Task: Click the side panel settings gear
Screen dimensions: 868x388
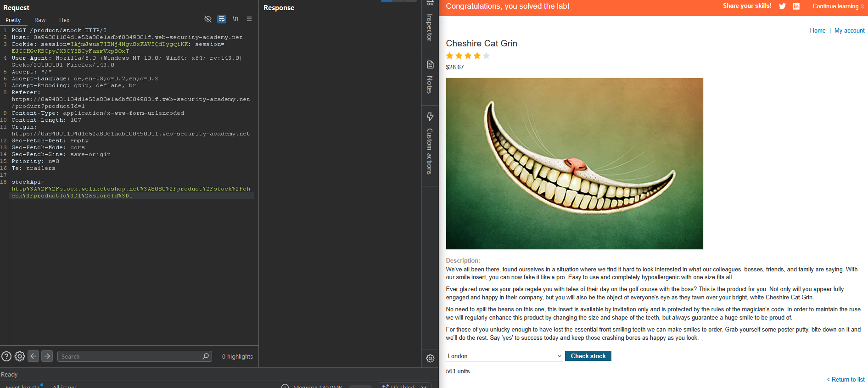Action: [x=430, y=358]
